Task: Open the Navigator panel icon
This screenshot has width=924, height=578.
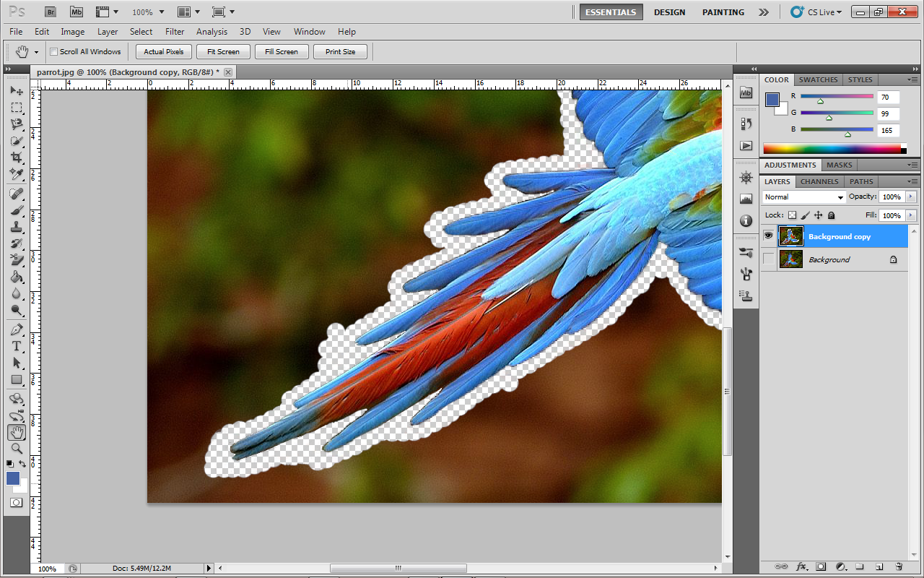Action: point(746,178)
